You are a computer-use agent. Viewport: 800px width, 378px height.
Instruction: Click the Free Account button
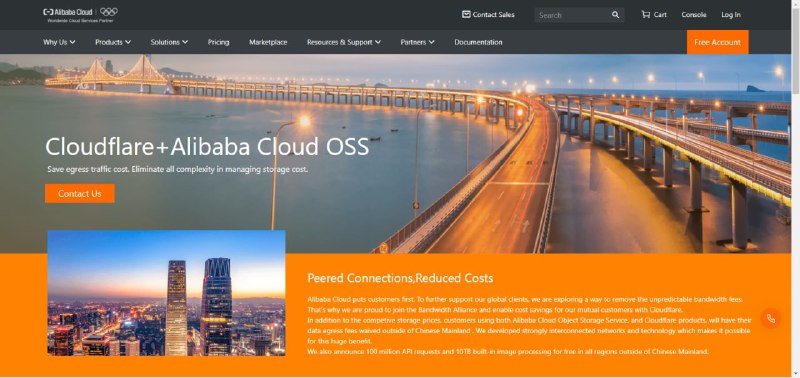[717, 42]
